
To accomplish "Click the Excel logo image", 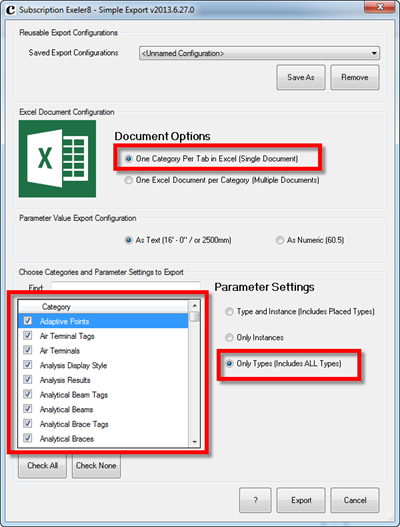I will point(57,159).
